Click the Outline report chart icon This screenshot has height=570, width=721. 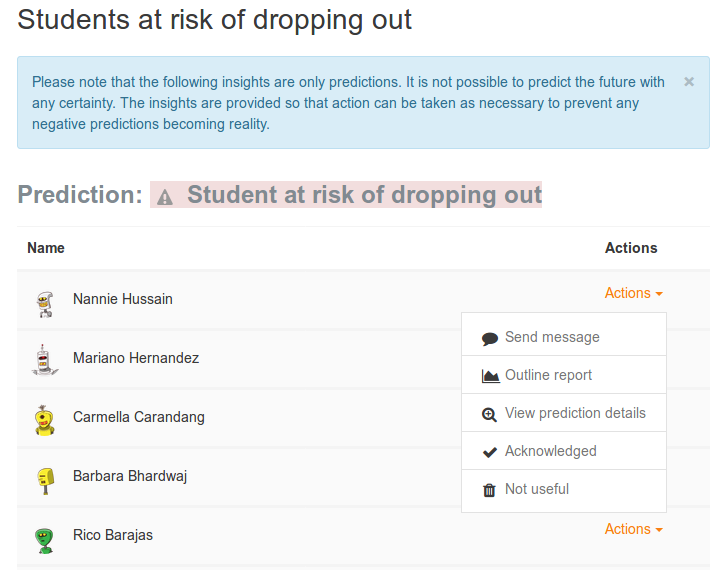click(490, 376)
